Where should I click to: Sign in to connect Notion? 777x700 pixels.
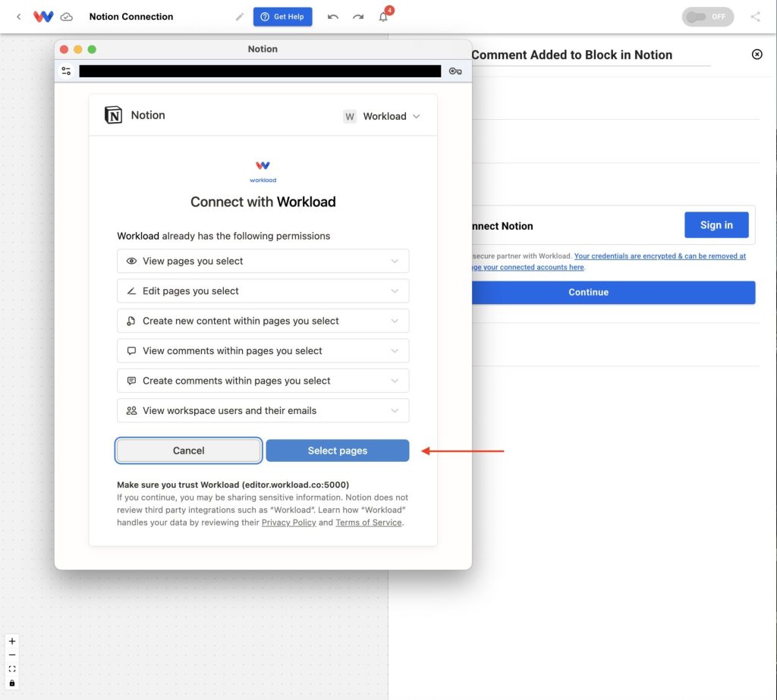point(716,225)
